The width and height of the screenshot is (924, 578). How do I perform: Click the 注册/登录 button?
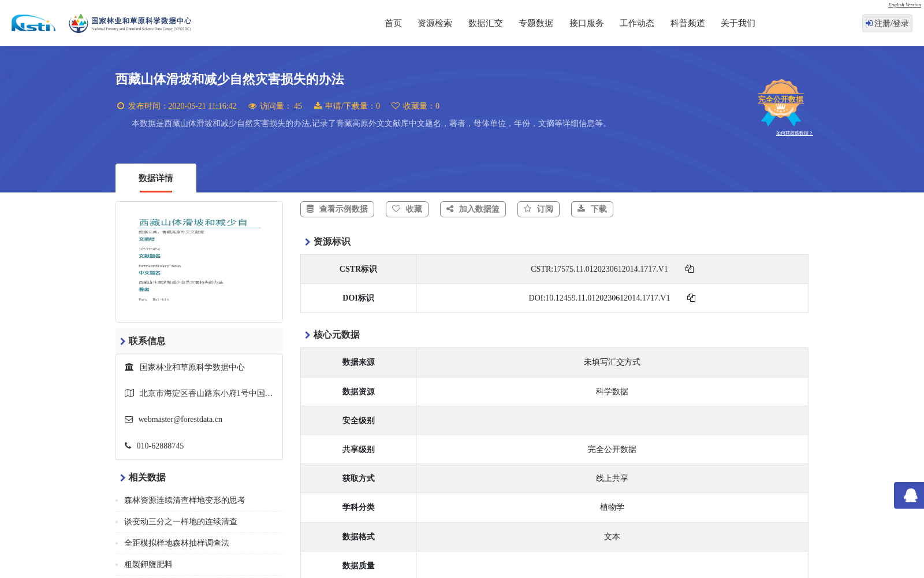point(887,23)
